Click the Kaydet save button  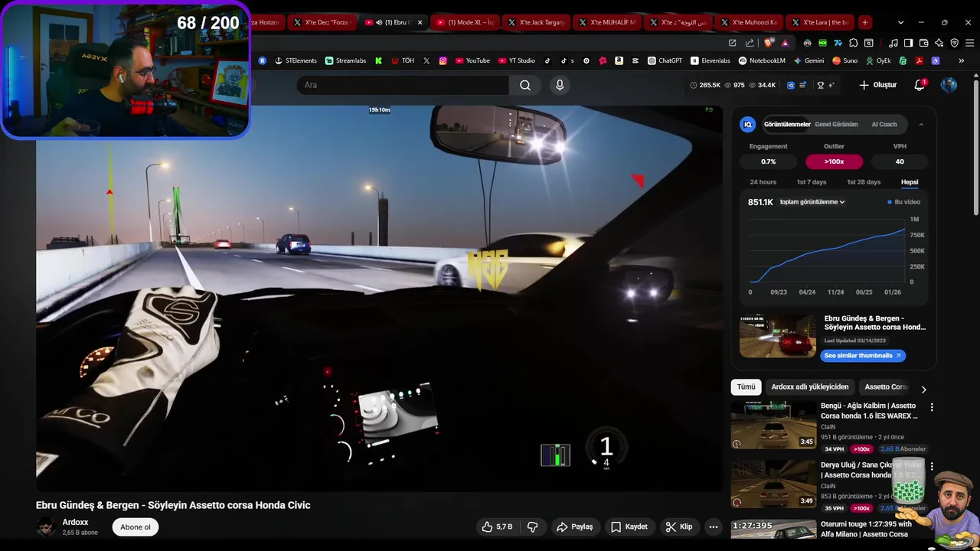click(x=629, y=527)
